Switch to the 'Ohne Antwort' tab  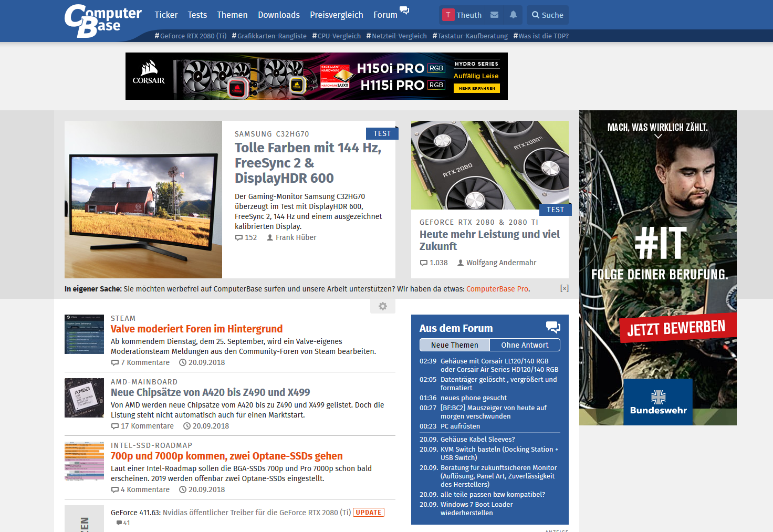[525, 345]
